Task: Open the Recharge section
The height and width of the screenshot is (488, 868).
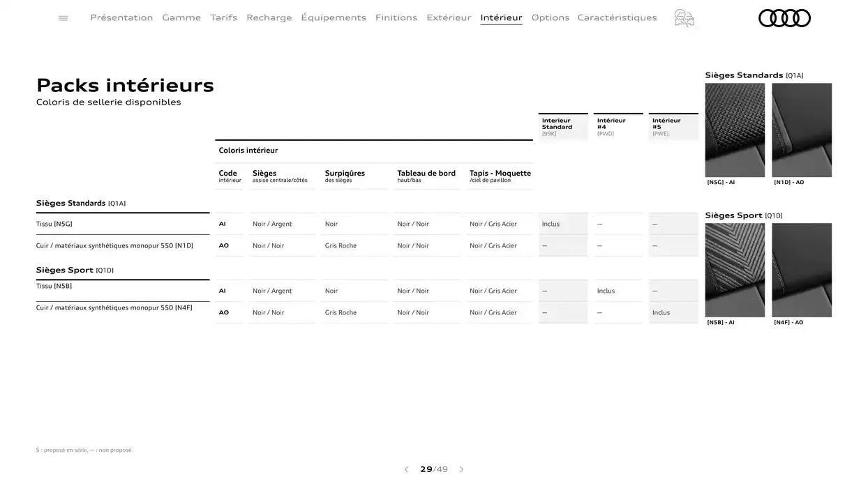Action: tap(268, 16)
